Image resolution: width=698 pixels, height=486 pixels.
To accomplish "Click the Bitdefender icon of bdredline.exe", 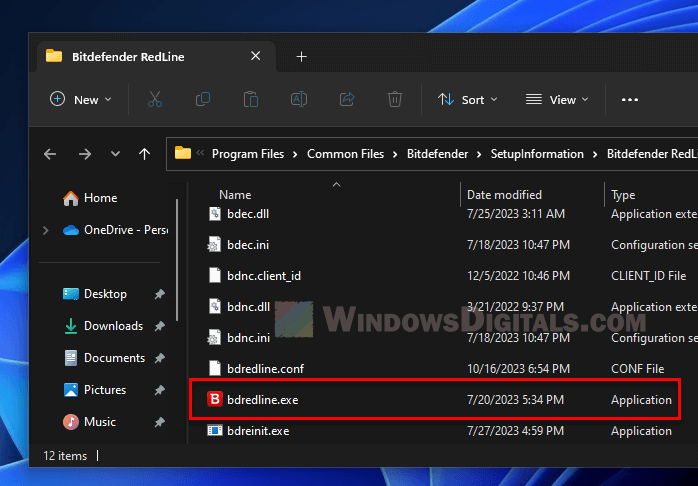I will [215, 399].
